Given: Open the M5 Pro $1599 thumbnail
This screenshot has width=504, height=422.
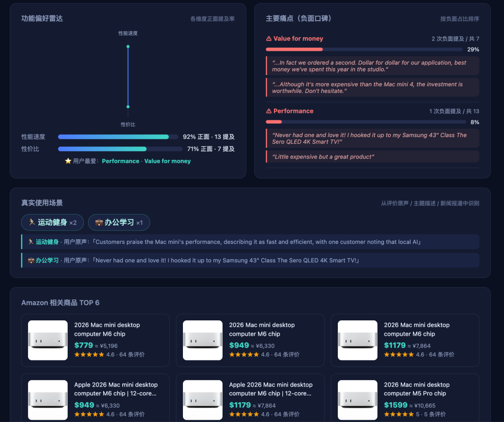Looking at the screenshot, I should (357, 400).
